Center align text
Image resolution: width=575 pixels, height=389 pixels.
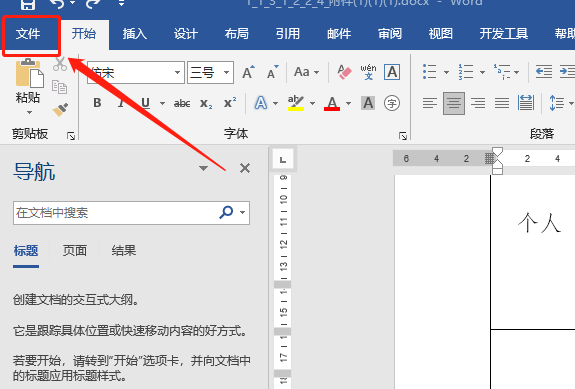point(454,103)
